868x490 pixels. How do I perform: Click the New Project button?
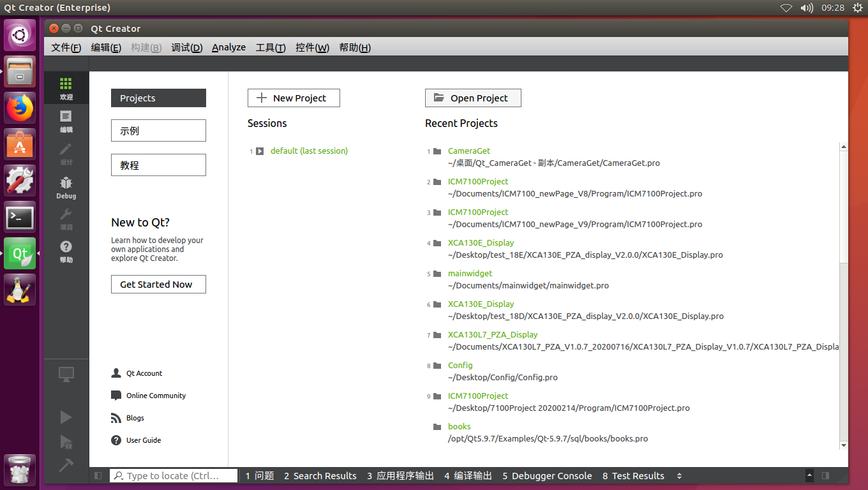click(x=294, y=98)
